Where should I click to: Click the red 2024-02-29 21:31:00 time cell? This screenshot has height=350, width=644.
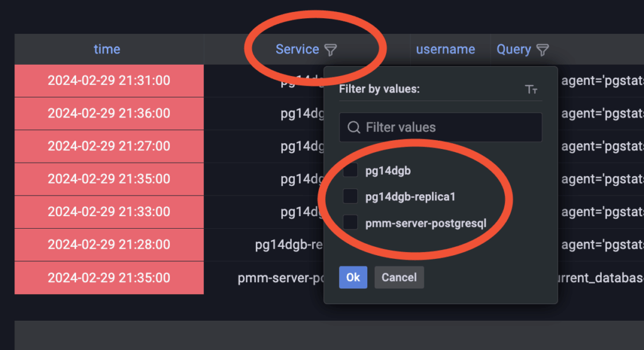coord(109,80)
